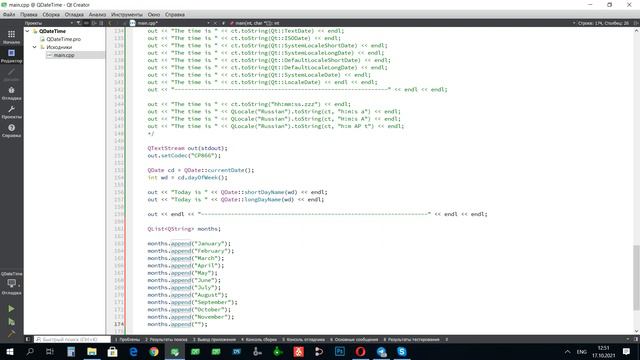
Task: Open the 1 Проблемы output pane
Action: tap(127, 339)
